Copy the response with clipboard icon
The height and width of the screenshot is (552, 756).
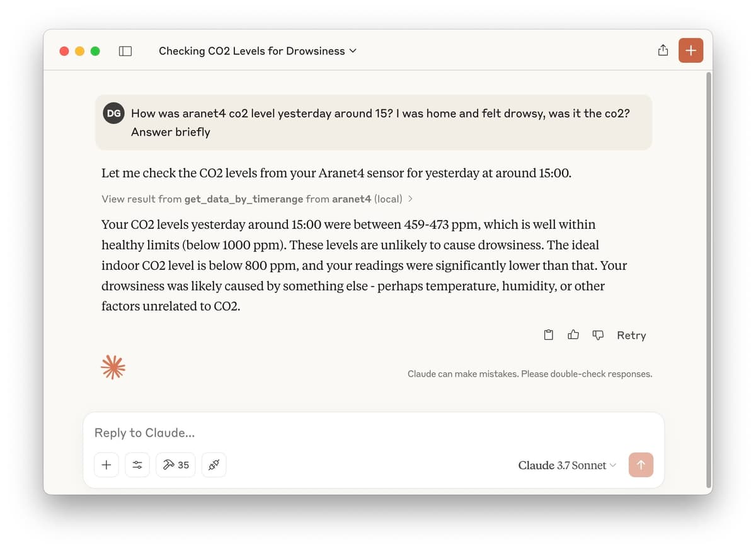click(x=549, y=335)
